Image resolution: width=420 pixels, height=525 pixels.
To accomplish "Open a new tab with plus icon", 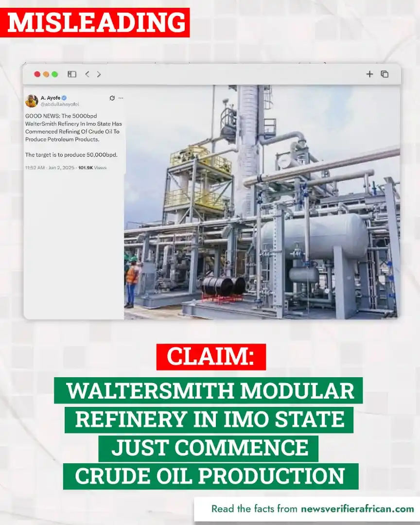I will [x=369, y=74].
